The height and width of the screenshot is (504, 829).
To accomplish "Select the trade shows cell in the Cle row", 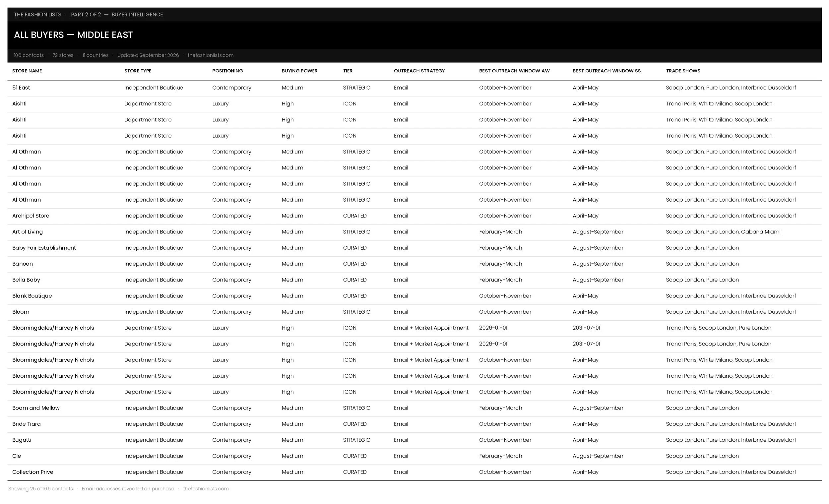I will coord(702,456).
